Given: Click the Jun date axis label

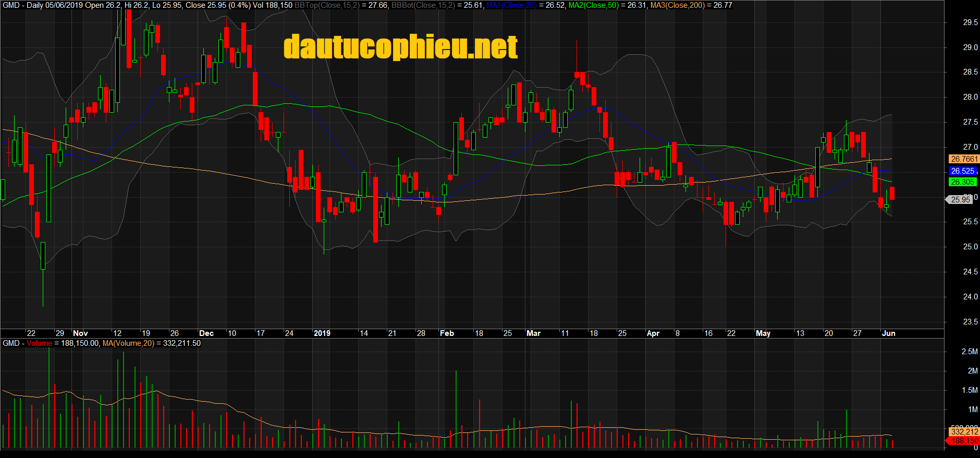Looking at the screenshot, I should [889, 333].
